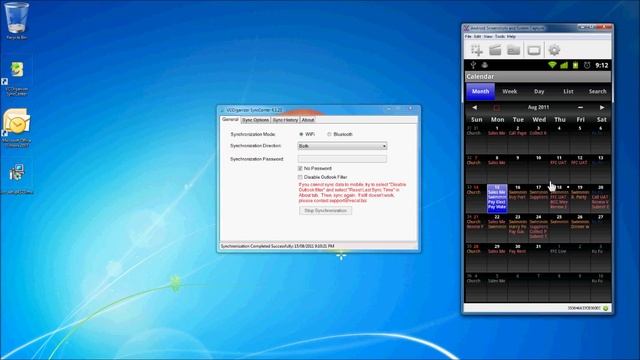This screenshot has width=640, height=360.
Task: Switch to the Sync Options tab
Action: coord(256,120)
